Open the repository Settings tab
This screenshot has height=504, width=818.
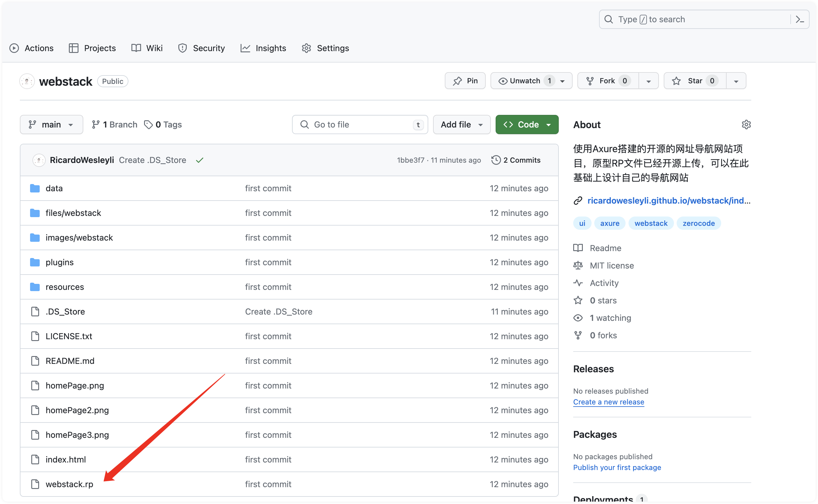point(325,48)
